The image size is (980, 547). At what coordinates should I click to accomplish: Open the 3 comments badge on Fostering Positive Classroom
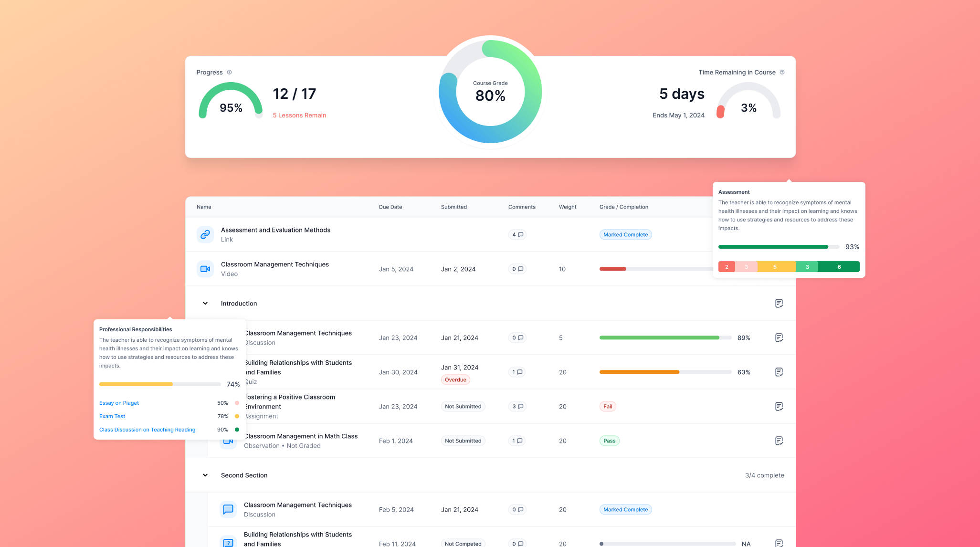[517, 406]
